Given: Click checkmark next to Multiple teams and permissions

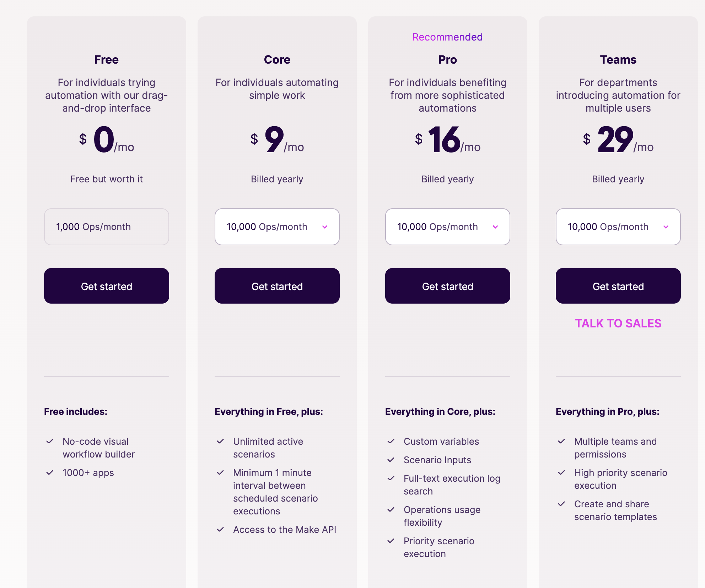Looking at the screenshot, I should click(x=562, y=442).
